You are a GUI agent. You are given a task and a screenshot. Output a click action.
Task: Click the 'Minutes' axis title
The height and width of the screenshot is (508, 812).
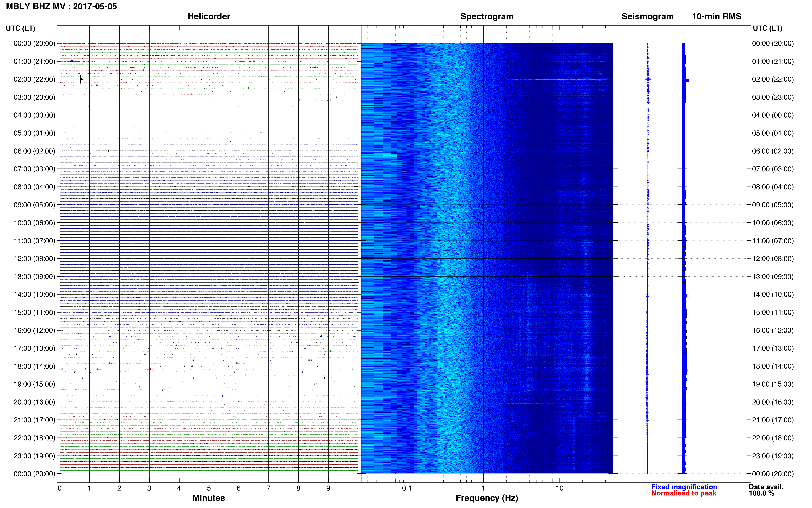tap(209, 498)
